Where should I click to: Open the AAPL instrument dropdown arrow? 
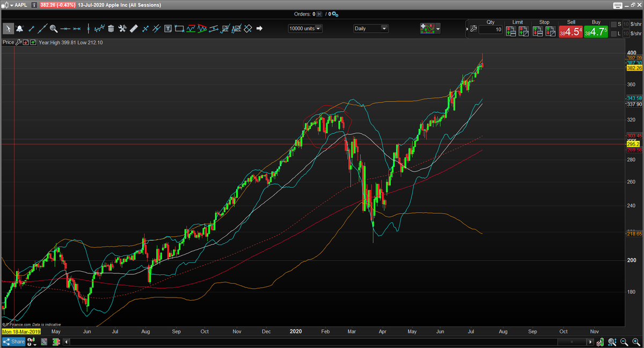pos(12,5)
